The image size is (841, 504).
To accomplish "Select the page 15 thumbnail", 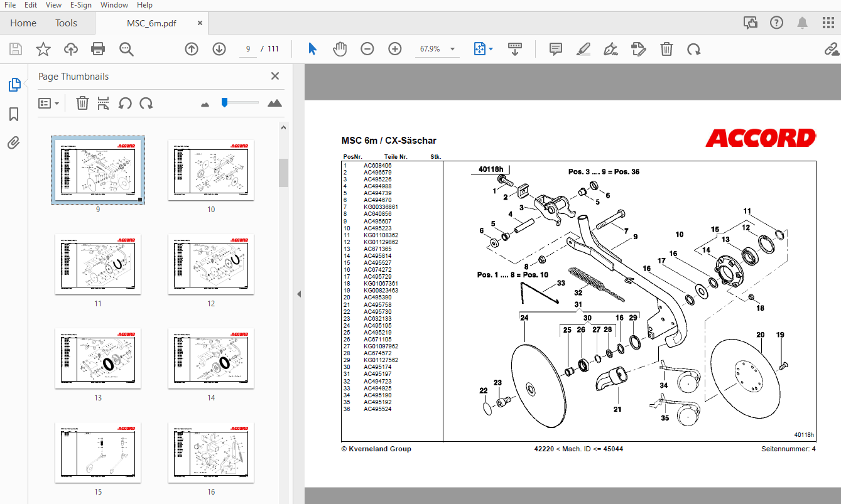I will [x=98, y=453].
